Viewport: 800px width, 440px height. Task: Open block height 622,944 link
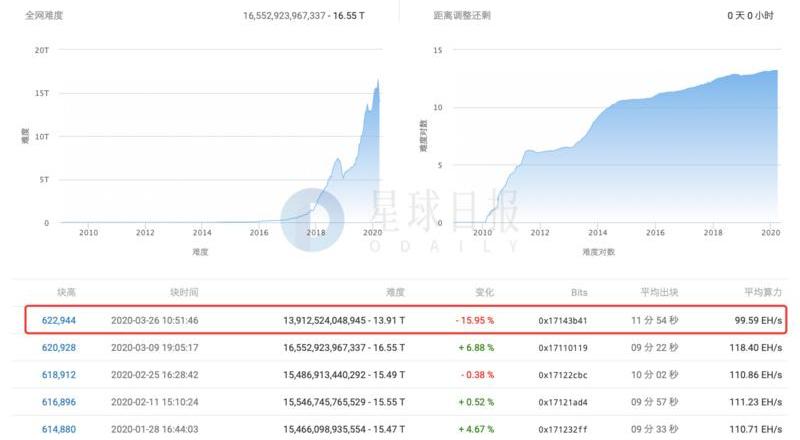click(59, 320)
